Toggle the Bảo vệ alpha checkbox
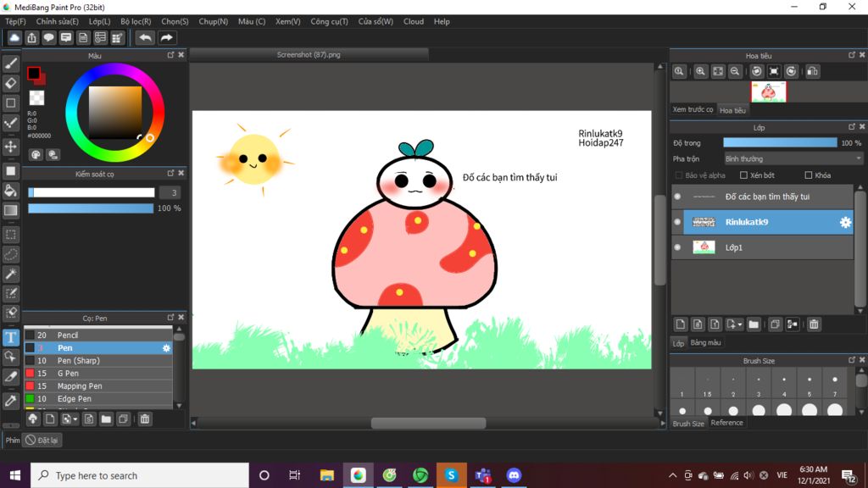 tap(679, 175)
